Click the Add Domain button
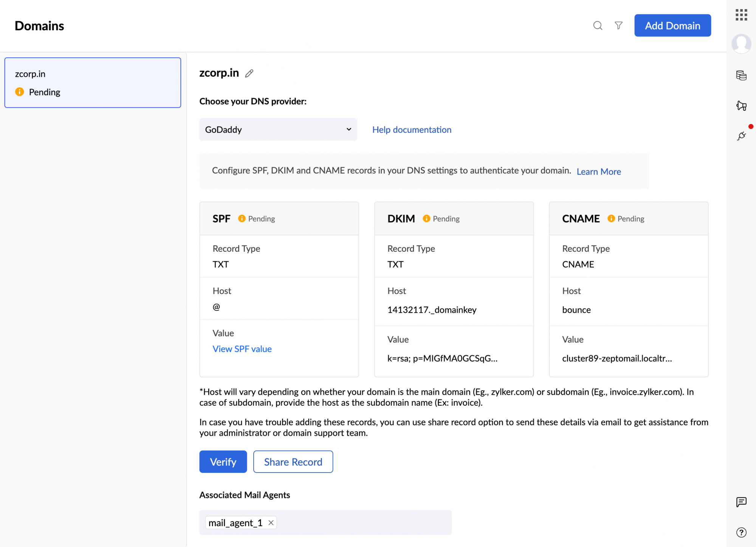 click(672, 26)
